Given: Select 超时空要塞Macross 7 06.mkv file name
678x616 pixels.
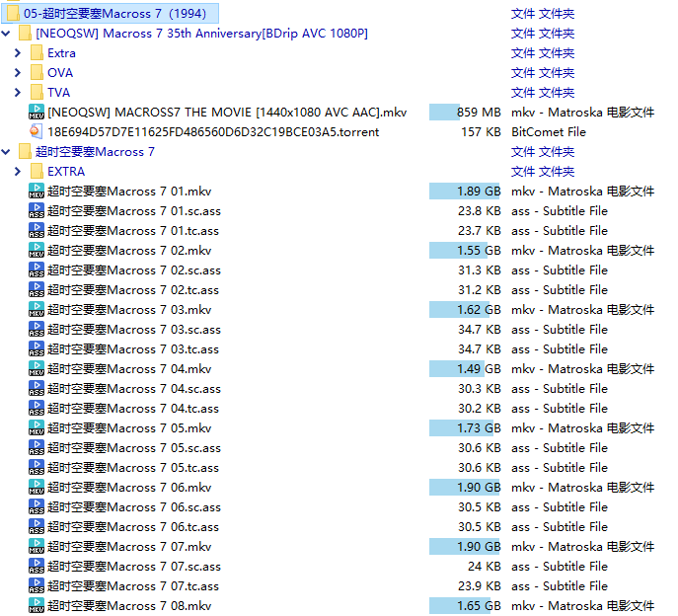Looking at the screenshot, I should click(x=128, y=488).
